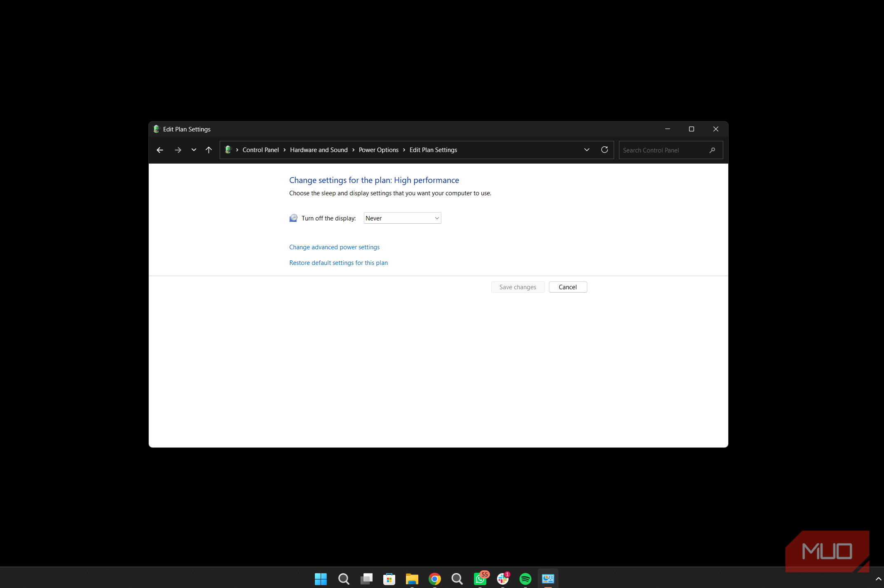This screenshot has height=588, width=884.
Task: Launch Microsoft Store from taskbar
Action: 389,579
